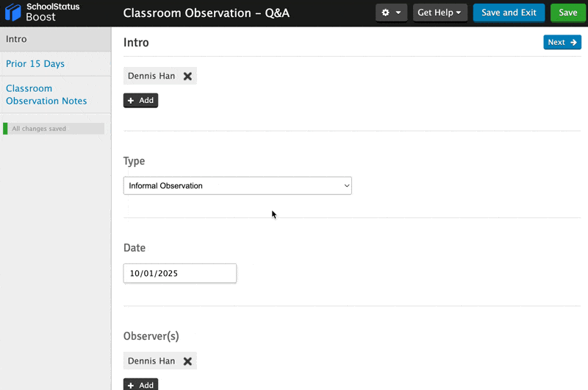Click the SchoolStatus Boost logo
Screen dimensions: 588x390
click(42, 12)
